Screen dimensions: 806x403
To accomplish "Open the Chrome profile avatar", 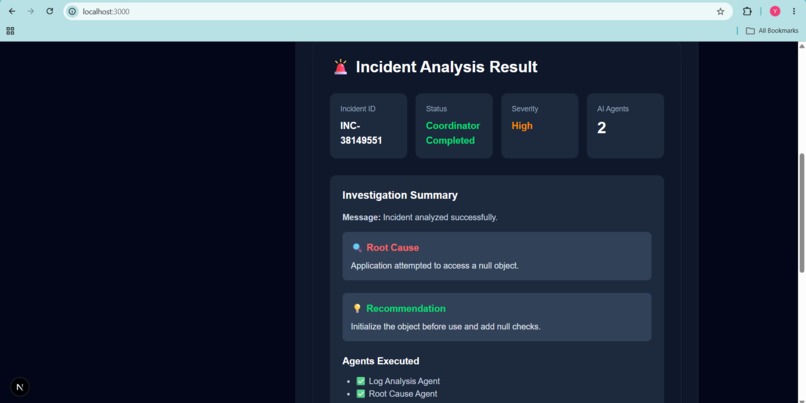I will [775, 11].
